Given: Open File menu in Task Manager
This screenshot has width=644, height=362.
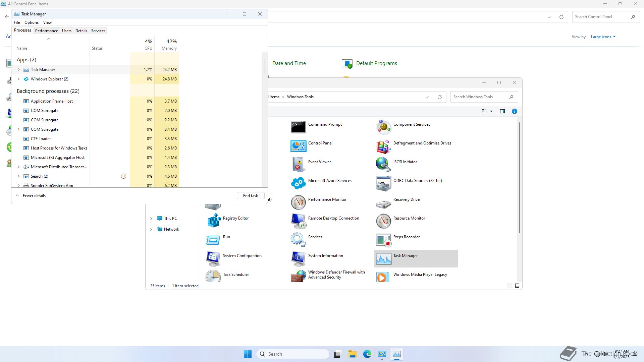Looking at the screenshot, I should click(17, 22).
